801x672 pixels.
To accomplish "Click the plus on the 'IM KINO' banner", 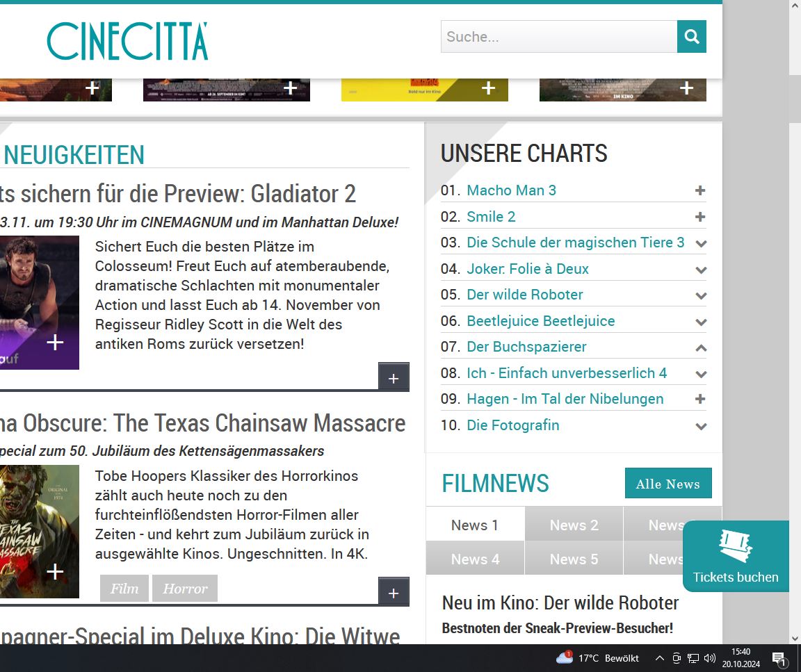I will (686, 88).
